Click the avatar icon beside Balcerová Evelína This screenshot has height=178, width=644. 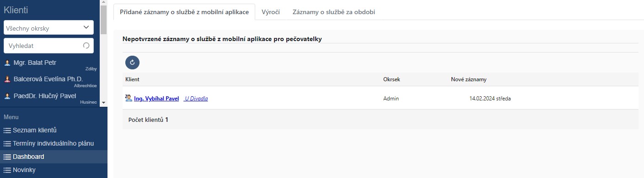[x=7, y=79]
